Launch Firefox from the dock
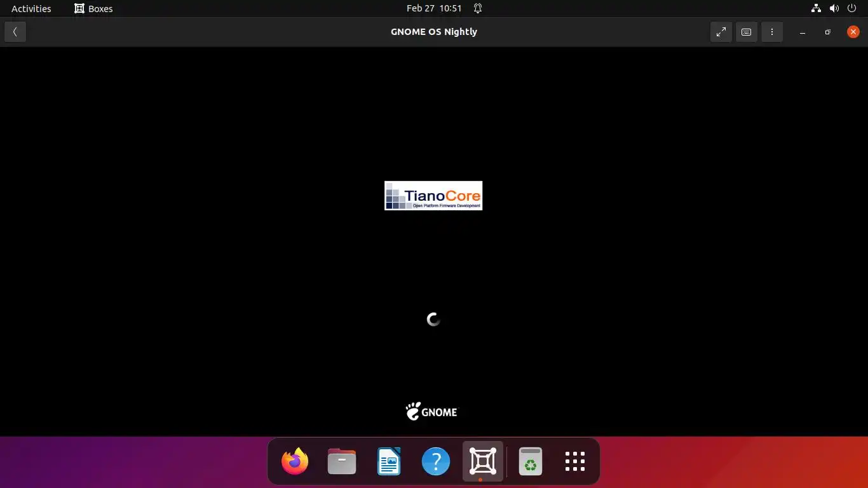868x488 pixels. coord(295,461)
